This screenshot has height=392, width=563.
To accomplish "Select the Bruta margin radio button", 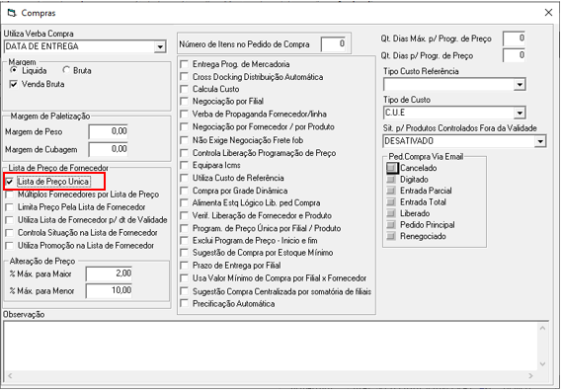I will coord(66,70).
